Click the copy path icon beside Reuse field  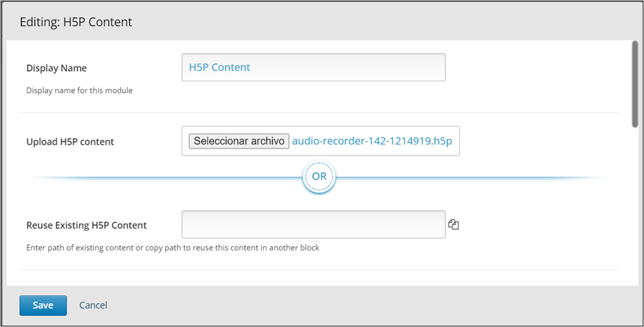[x=453, y=224]
